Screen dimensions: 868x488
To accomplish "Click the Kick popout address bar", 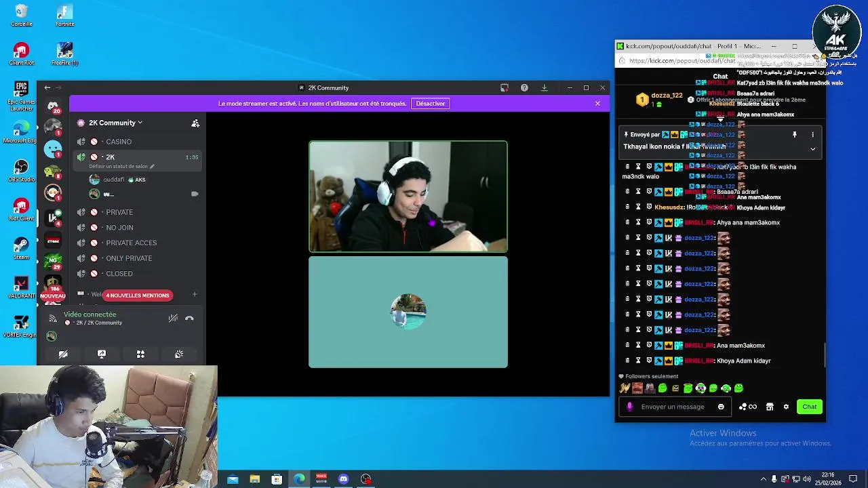I will coord(682,60).
